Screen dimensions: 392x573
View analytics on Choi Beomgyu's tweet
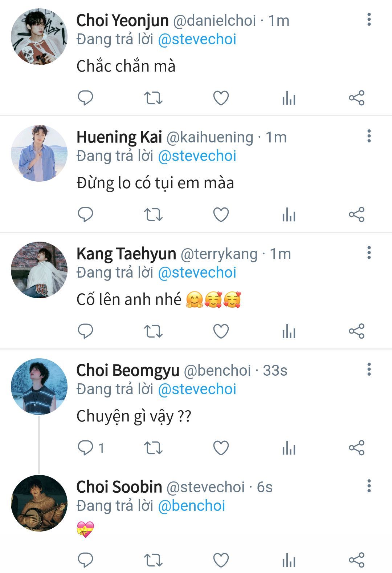[289, 448]
